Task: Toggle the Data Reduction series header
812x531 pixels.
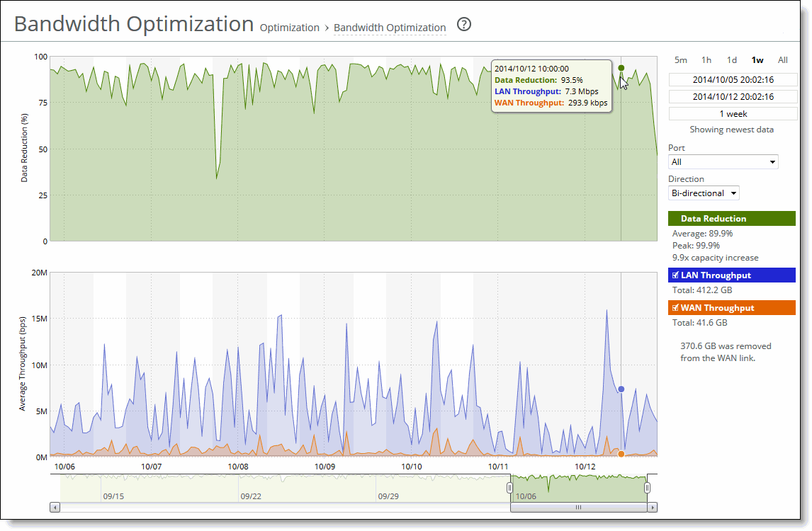Action: (x=732, y=218)
